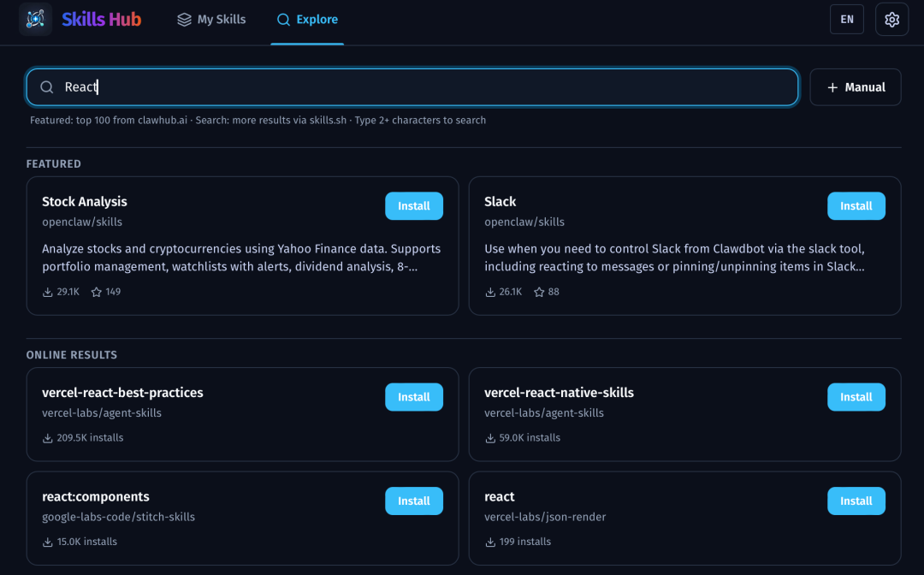Viewport: 924px width, 575px height.
Task: Focus the search field containing React
Action: 428,87
